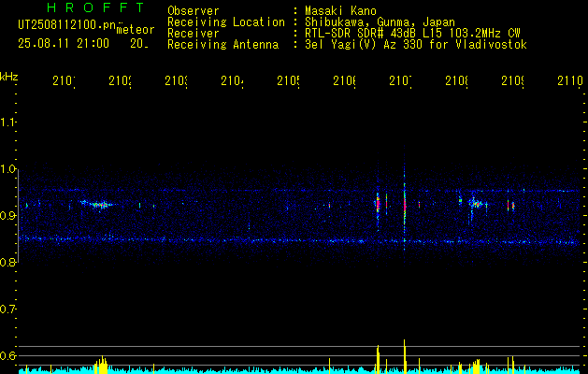Select the Receiver field label
588x374 pixels.
(x=194, y=34)
